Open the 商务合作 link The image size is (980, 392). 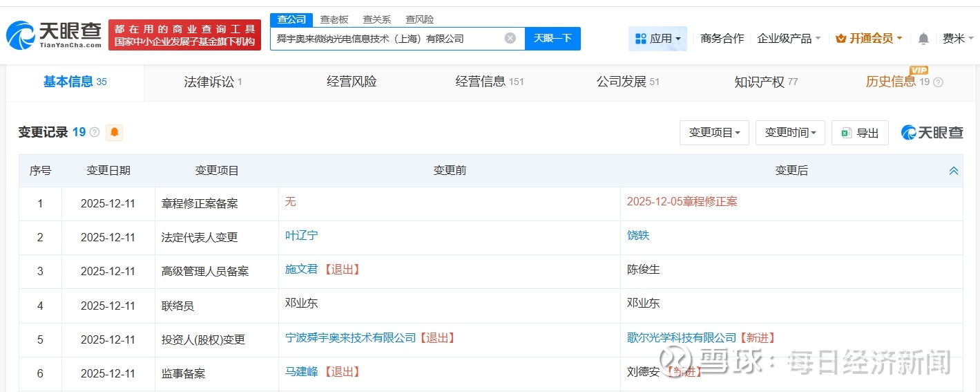pyautogui.click(x=722, y=39)
